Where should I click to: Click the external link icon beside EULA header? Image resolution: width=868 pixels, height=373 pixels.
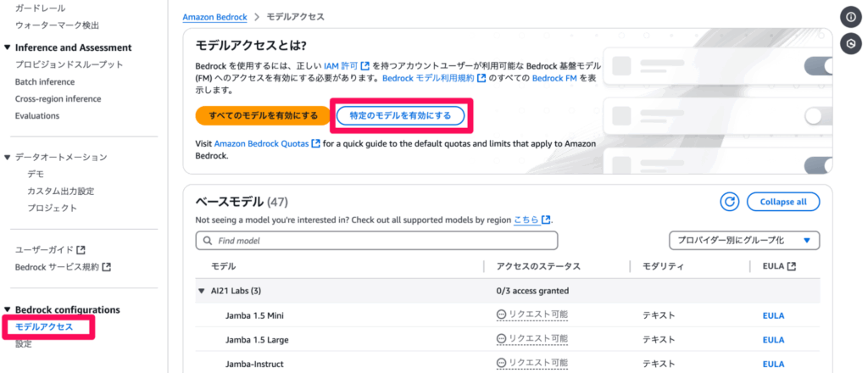(x=792, y=266)
